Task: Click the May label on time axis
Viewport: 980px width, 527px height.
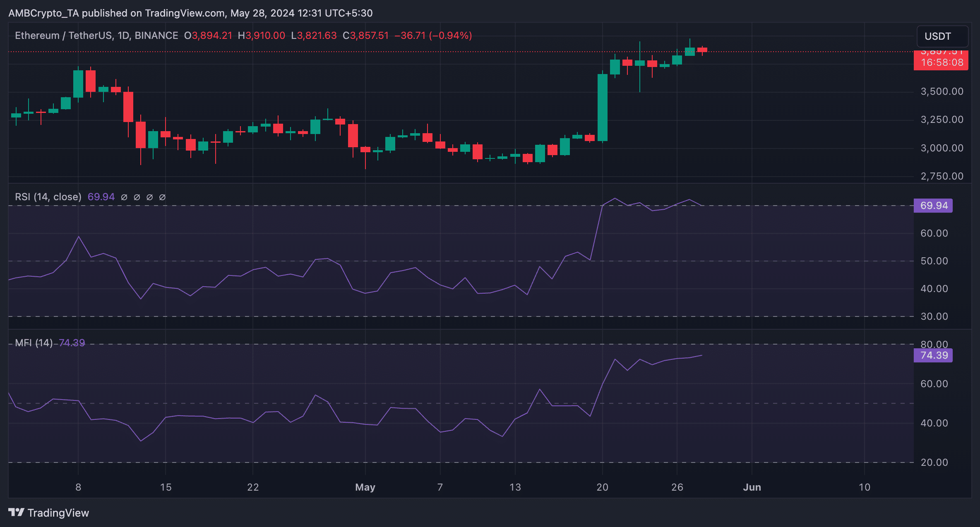Action: coord(365,487)
